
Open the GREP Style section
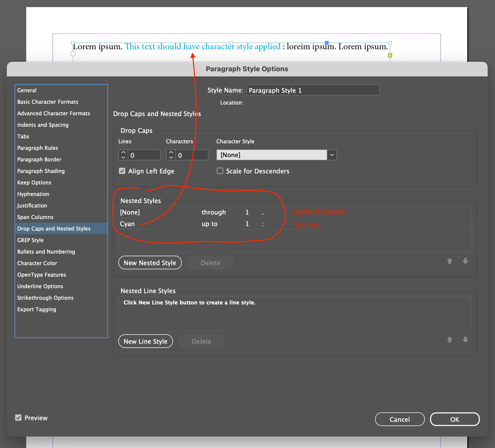[x=30, y=240]
